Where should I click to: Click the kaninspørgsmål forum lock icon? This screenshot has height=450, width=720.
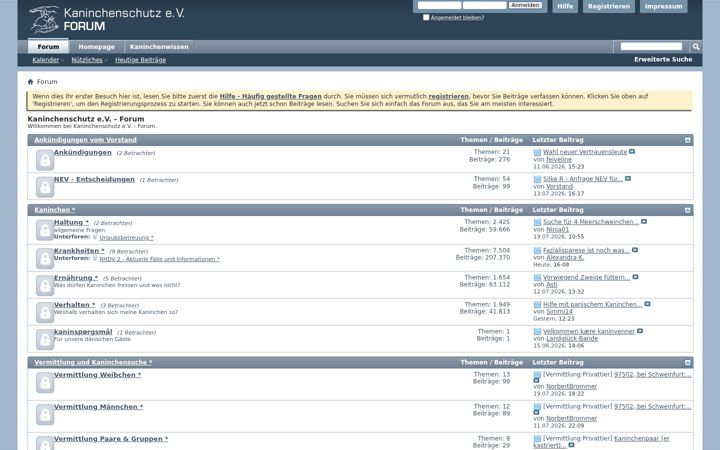tap(45, 340)
